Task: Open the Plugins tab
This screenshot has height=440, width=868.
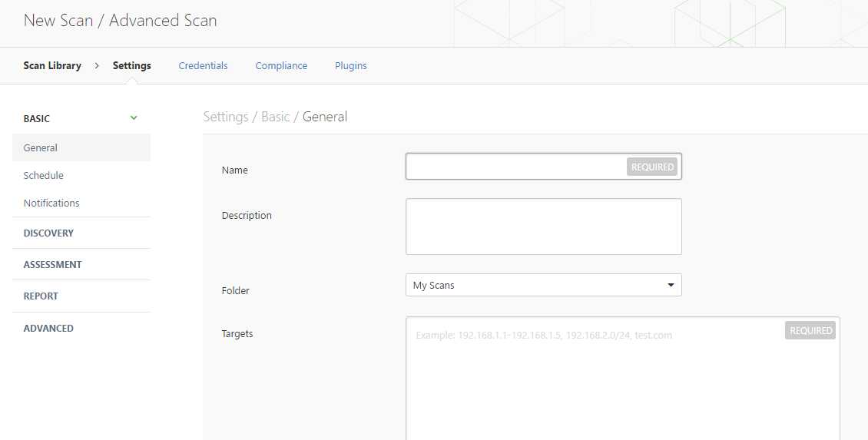Action: coord(351,66)
